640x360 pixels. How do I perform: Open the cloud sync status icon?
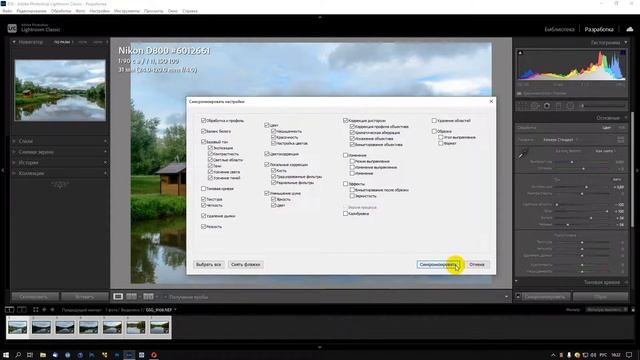point(630,29)
